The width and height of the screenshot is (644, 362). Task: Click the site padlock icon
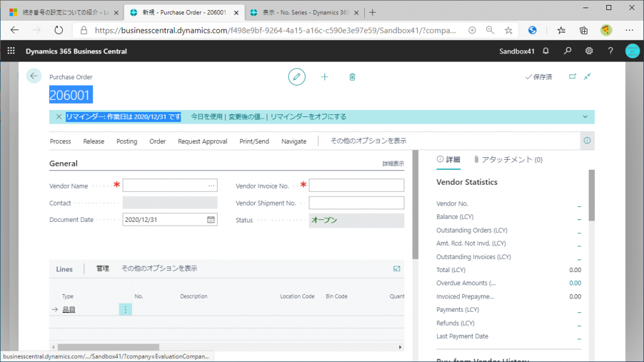[x=84, y=30]
